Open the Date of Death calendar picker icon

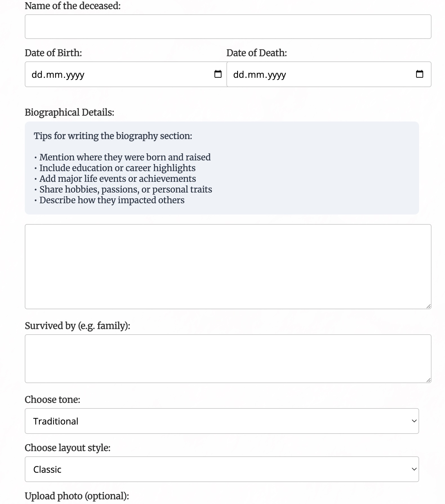420,74
